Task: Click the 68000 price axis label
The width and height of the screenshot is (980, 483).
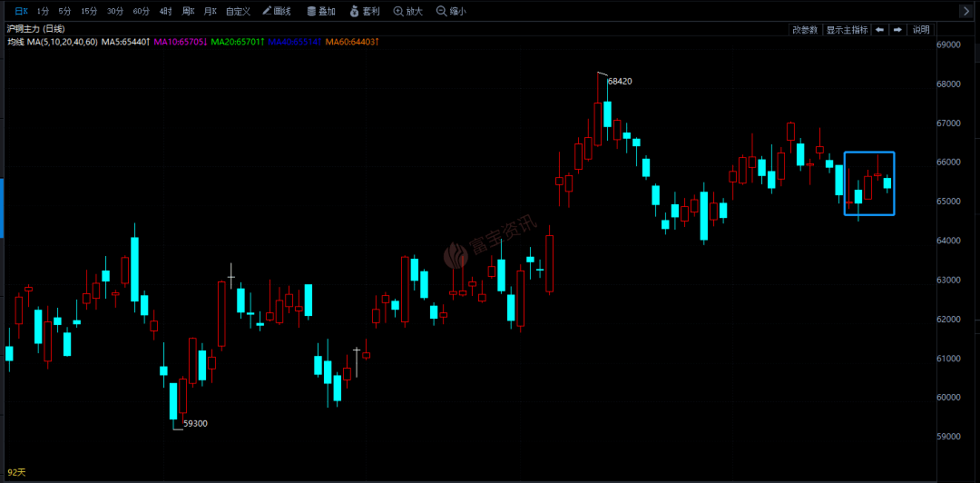Action: 947,84
